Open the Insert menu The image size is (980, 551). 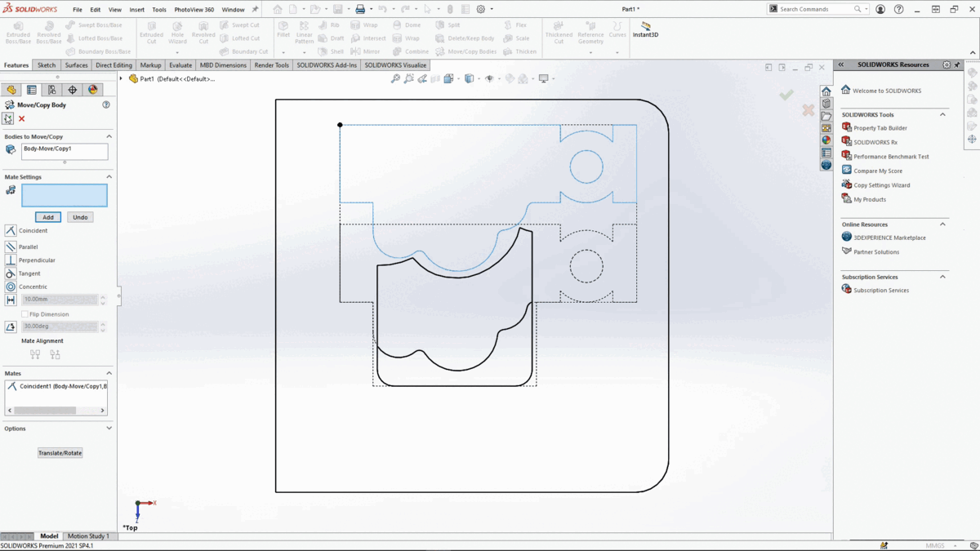point(136,10)
